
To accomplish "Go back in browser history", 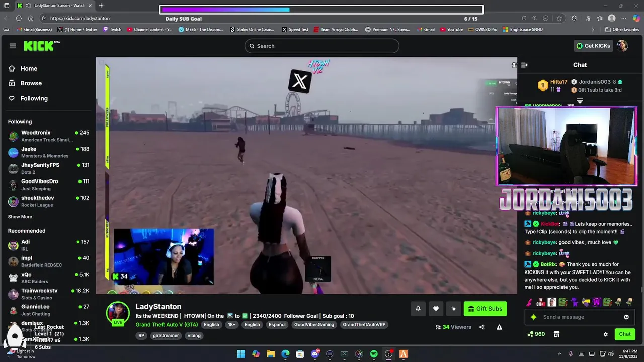I will 7,18.
